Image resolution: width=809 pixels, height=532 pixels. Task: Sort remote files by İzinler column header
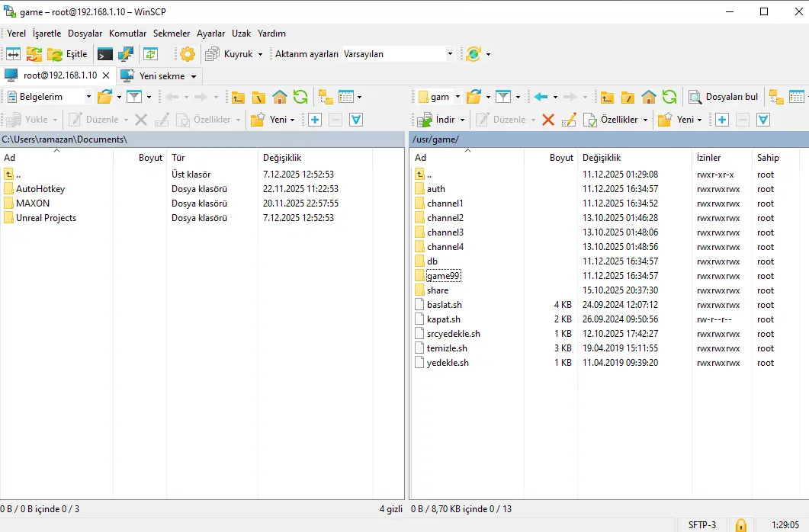pyautogui.click(x=708, y=158)
